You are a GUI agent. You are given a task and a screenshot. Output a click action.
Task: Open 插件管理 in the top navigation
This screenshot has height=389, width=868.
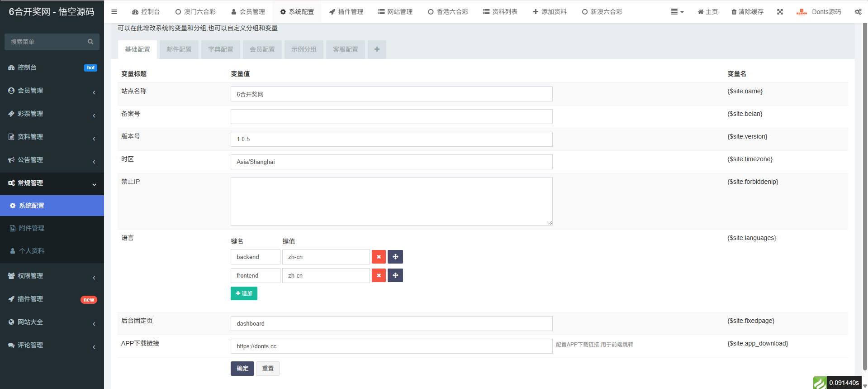pyautogui.click(x=346, y=12)
